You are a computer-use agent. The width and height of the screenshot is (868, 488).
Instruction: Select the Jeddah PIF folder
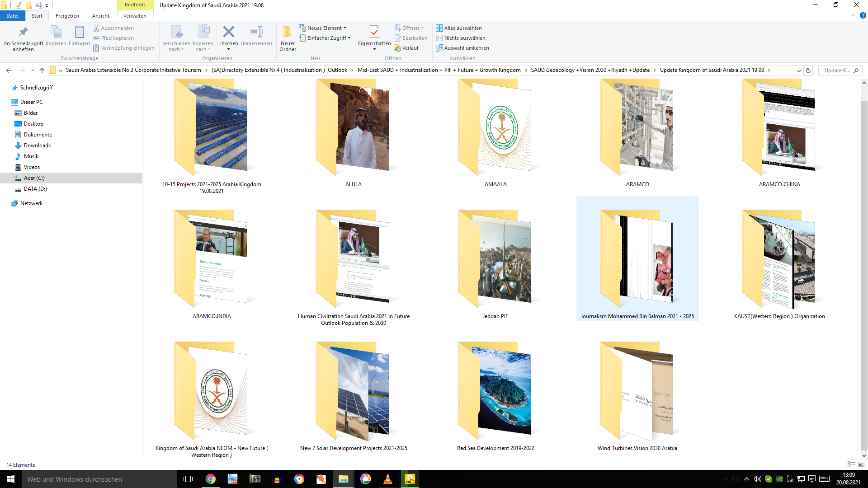pos(495,264)
